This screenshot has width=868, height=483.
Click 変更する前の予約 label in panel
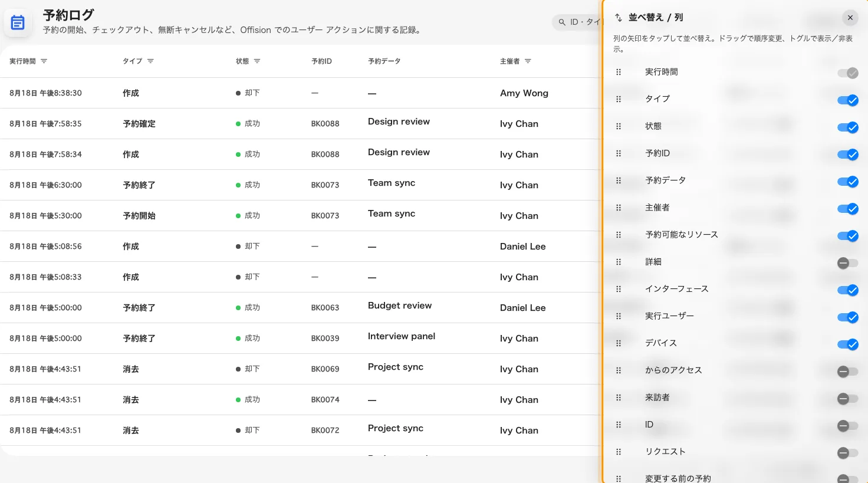click(678, 478)
